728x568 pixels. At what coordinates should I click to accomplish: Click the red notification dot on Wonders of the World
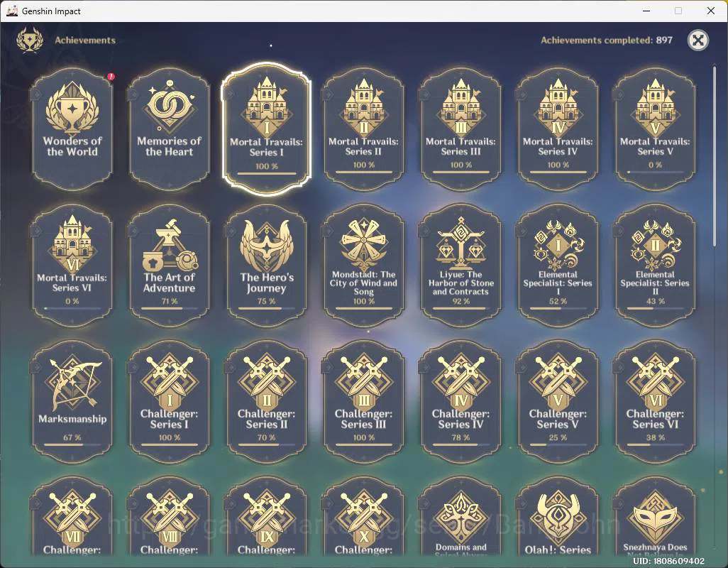111,76
